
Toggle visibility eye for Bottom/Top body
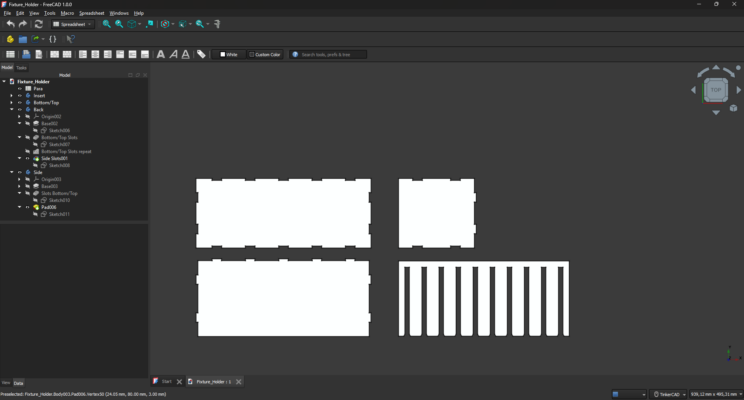click(x=20, y=102)
